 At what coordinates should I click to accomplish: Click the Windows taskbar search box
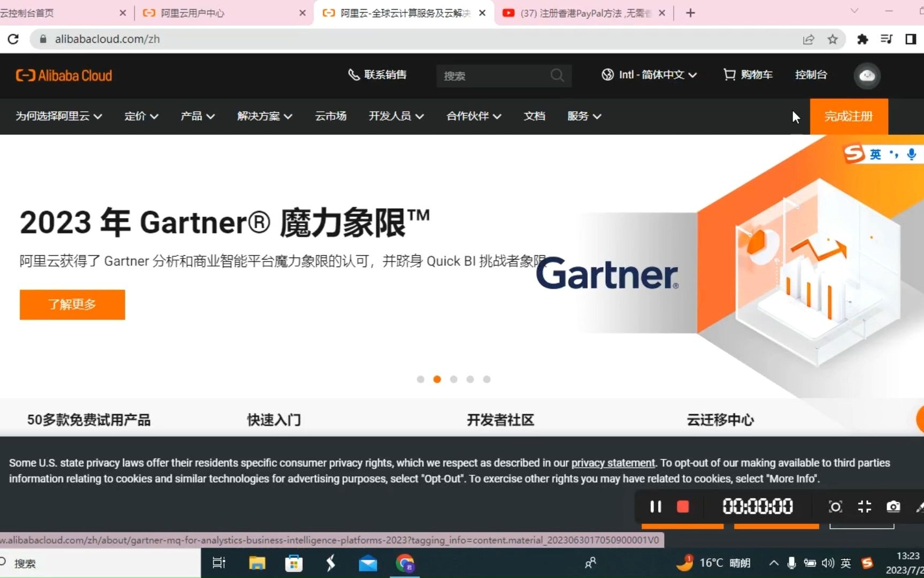(x=101, y=563)
